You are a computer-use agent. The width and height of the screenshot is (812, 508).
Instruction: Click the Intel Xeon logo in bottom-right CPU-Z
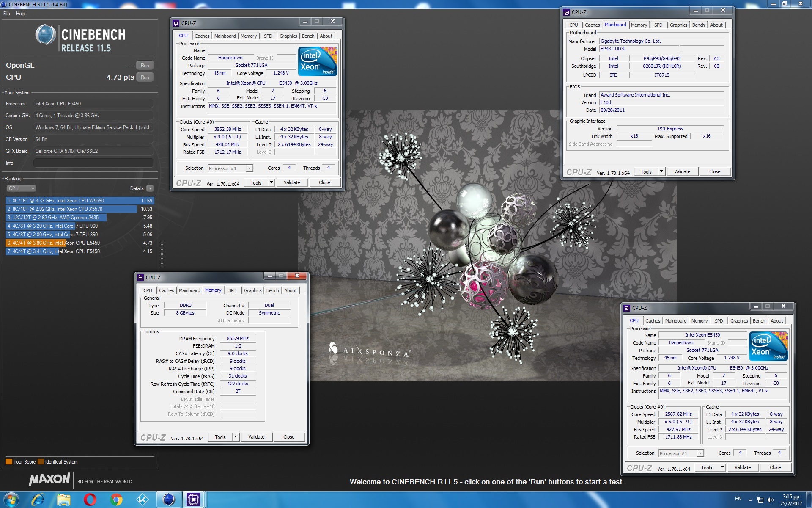(768, 346)
